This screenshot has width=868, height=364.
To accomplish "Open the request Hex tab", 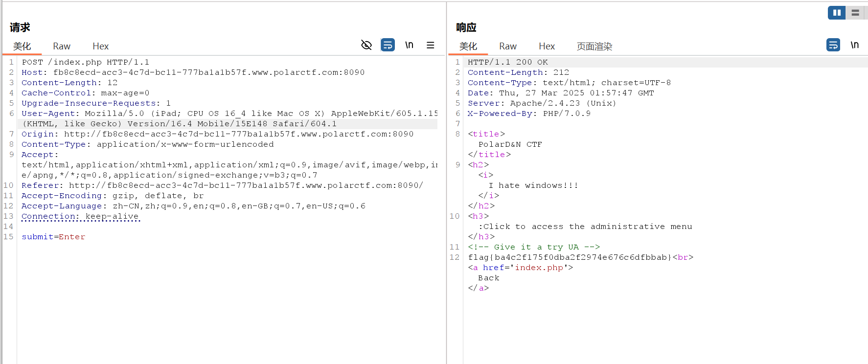I will [x=100, y=46].
